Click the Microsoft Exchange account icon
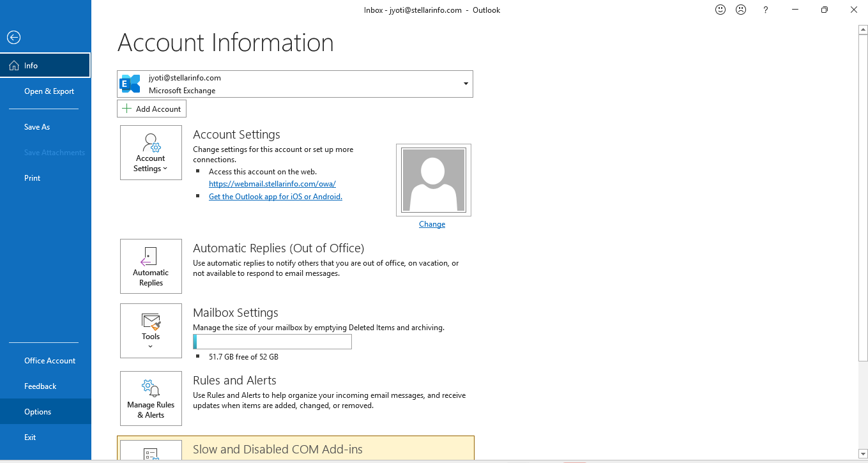This screenshot has width=868, height=463. click(130, 84)
